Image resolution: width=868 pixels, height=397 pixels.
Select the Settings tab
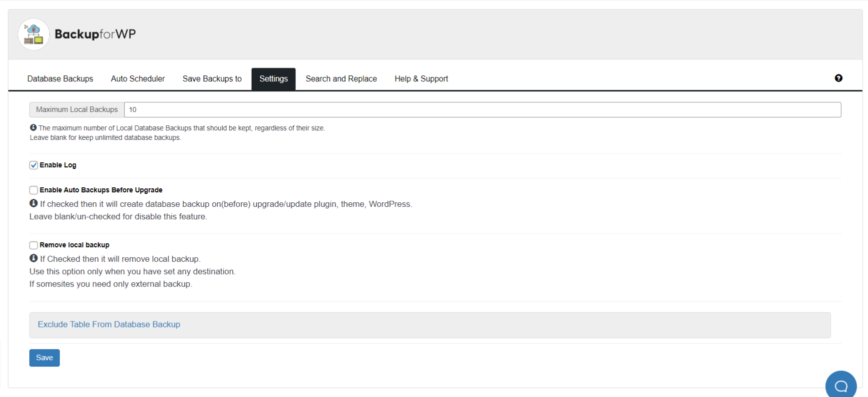point(274,79)
